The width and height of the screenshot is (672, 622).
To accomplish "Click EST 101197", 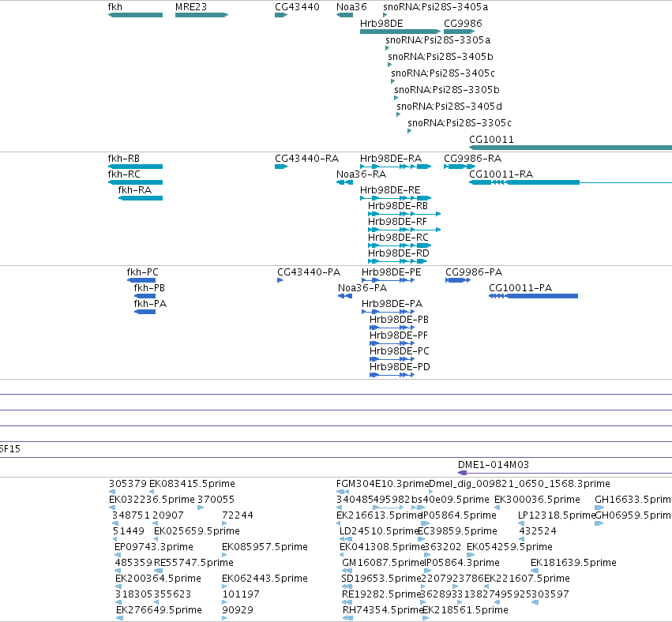I will (x=224, y=603).
